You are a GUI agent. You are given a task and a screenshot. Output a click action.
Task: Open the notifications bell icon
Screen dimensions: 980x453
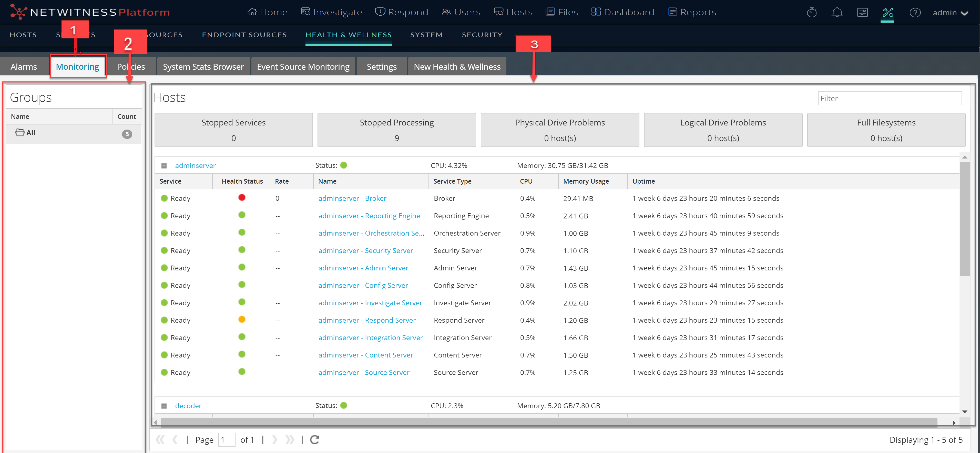(x=837, y=13)
